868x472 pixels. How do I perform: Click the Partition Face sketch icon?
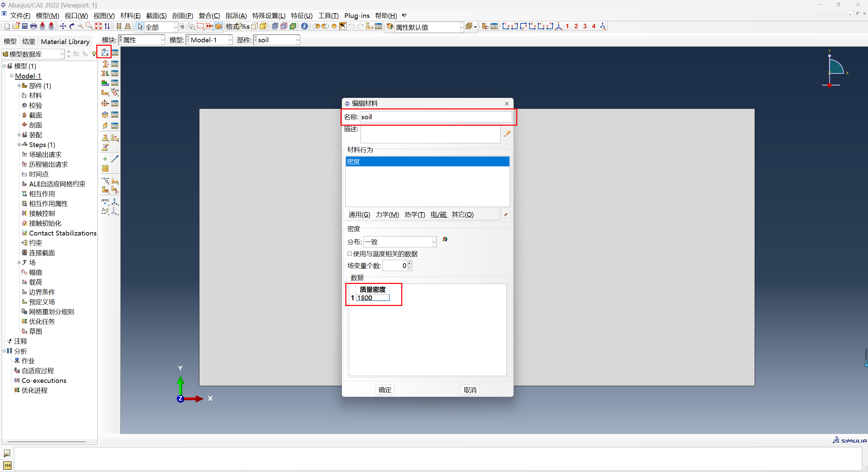(115, 181)
